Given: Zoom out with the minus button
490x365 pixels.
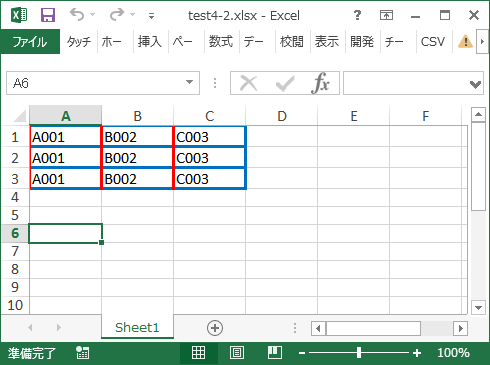Looking at the screenshot, I should (302, 353).
